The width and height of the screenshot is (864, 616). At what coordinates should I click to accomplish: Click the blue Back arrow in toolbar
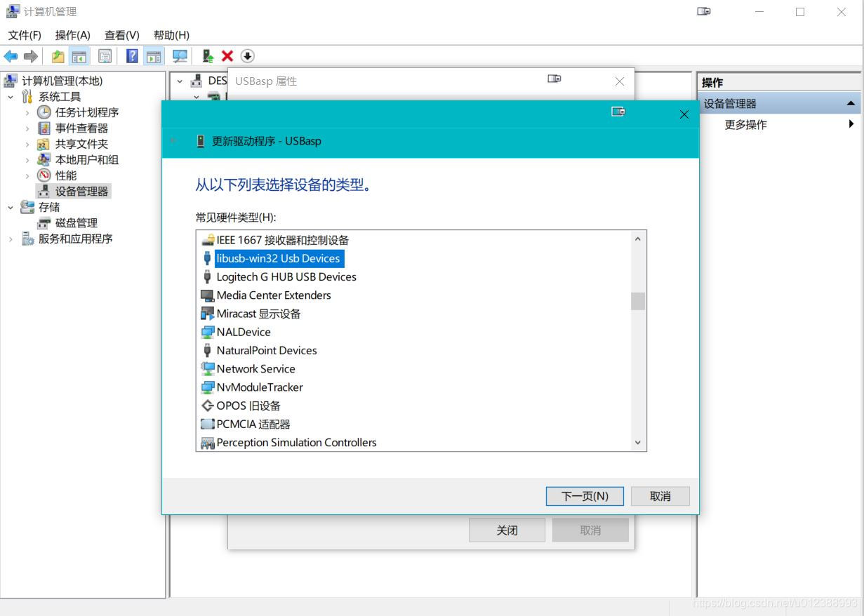click(x=11, y=56)
